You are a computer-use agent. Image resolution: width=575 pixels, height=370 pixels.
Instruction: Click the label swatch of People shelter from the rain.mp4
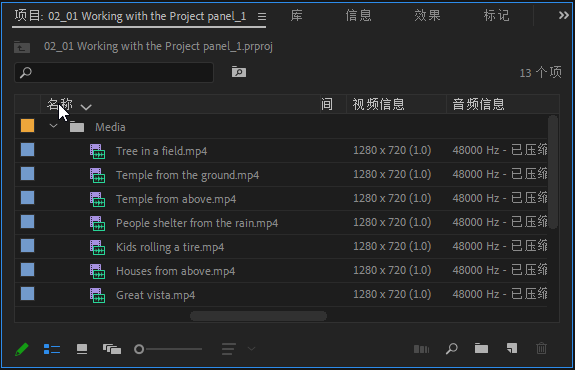click(28, 221)
